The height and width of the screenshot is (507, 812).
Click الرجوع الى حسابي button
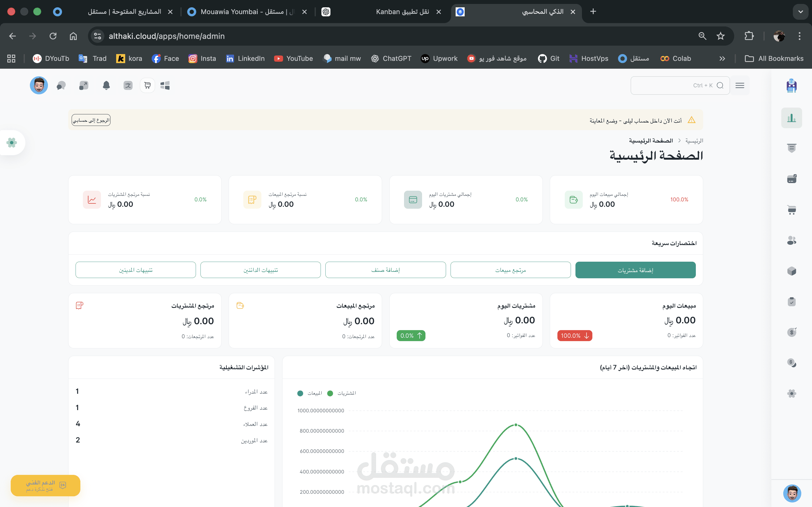click(x=91, y=120)
